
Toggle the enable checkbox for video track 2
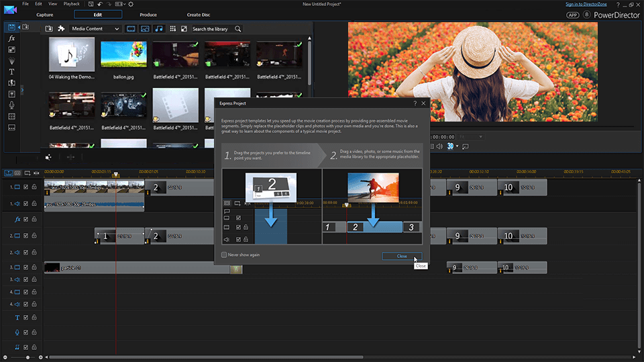click(x=26, y=236)
